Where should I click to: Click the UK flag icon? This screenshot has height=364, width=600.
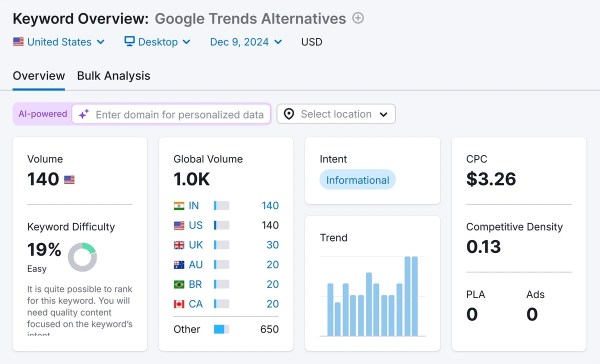179,245
